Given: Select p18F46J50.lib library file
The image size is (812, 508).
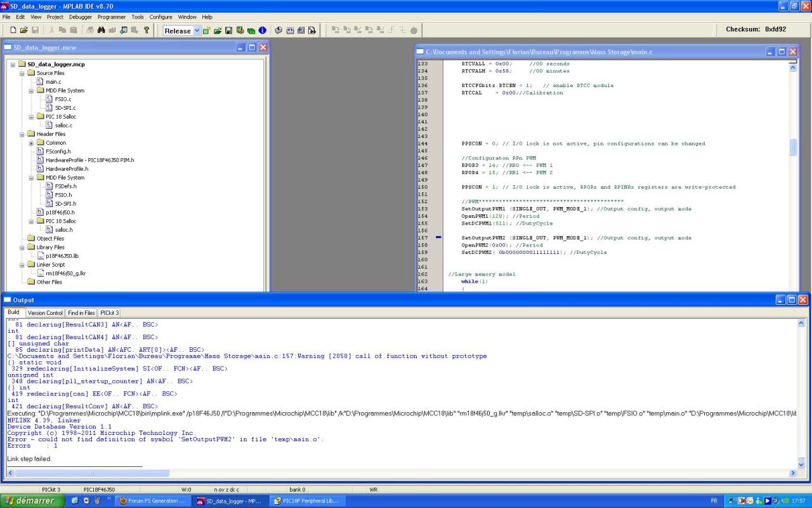Looking at the screenshot, I should [x=62, y=256].
